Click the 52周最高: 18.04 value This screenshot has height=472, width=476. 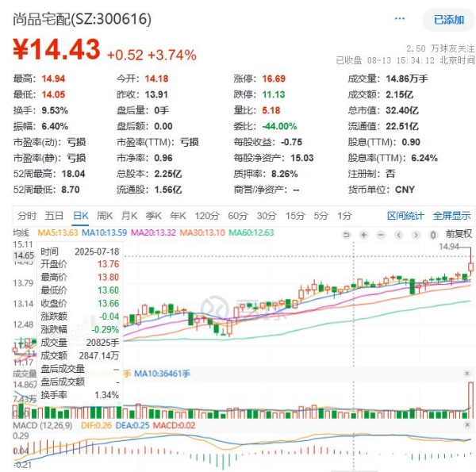[74, 174]
